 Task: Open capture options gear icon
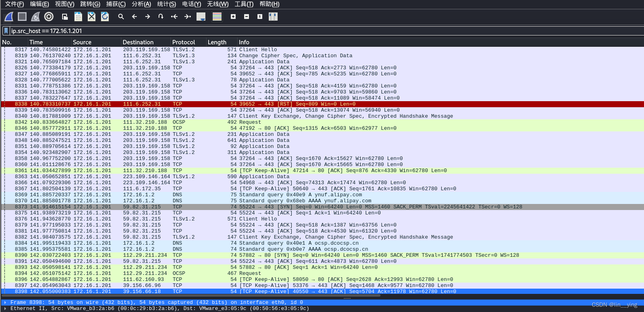49,17
